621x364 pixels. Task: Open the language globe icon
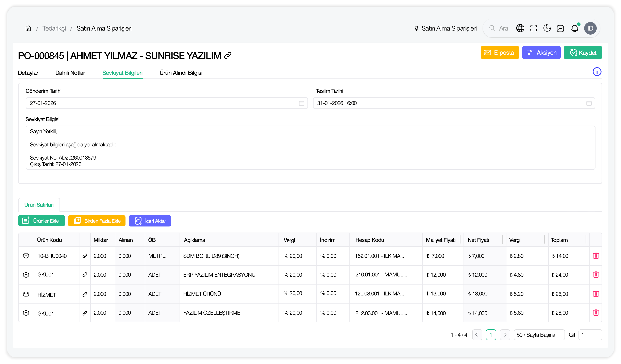click(x=520, y=28)
